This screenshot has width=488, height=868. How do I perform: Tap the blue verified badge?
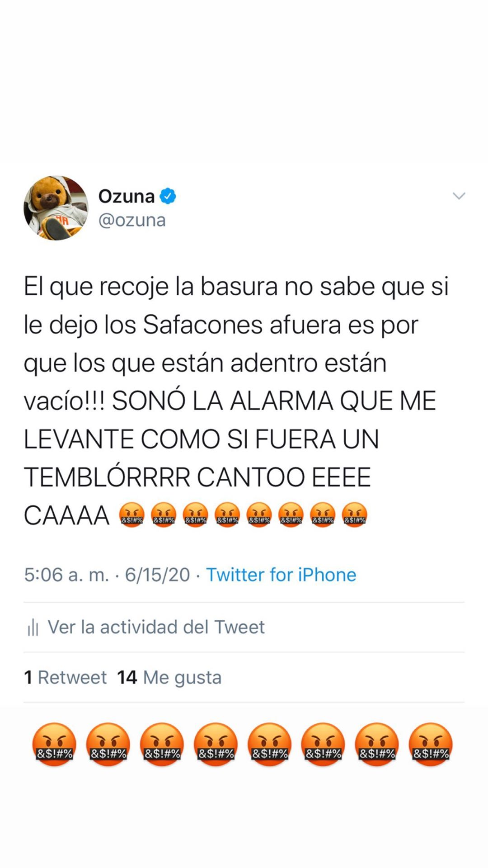coord(168,196)
